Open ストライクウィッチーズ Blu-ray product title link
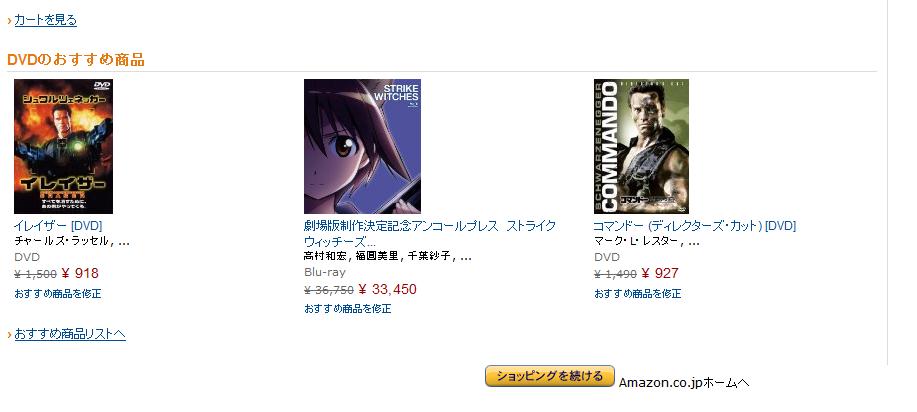Screen dimensions: 917x412 coord(430,234)
